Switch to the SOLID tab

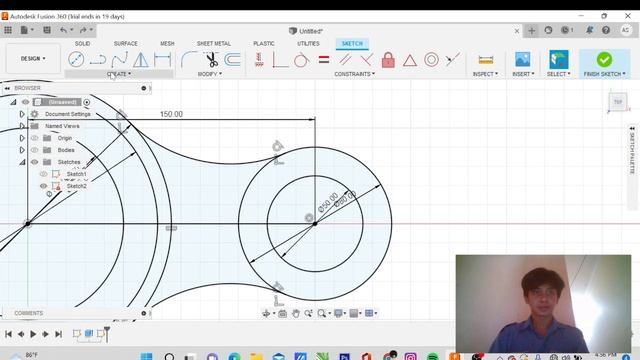(82, 43)
